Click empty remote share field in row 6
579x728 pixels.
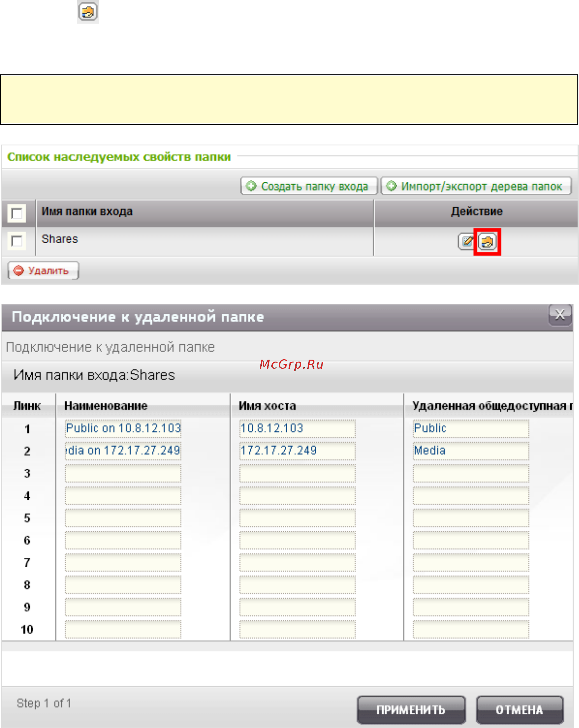point(471,540)
